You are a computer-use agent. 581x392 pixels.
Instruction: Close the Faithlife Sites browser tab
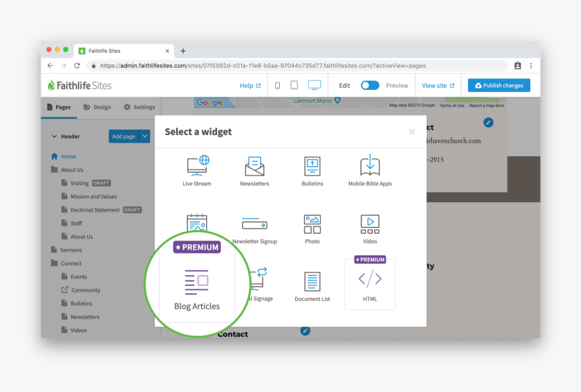coord(167,51)
